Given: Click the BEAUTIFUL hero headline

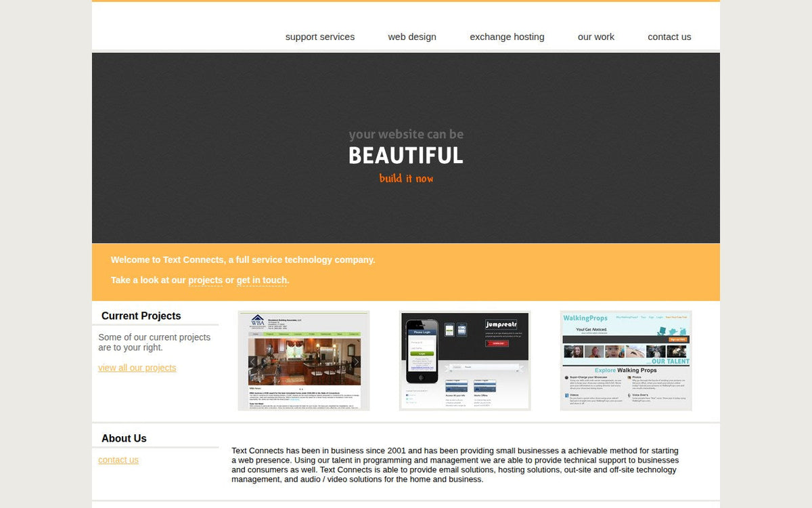Looking at the screenshot, I should (406, 156).
